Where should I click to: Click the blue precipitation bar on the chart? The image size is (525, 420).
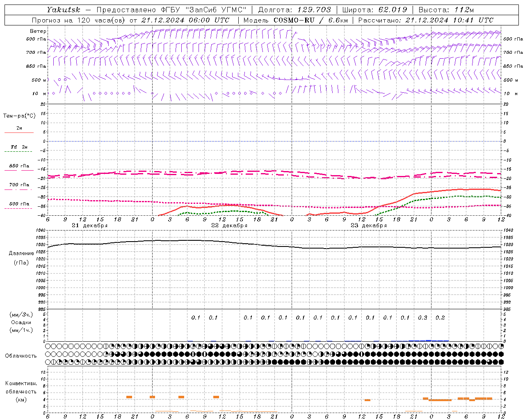(429, 340)
